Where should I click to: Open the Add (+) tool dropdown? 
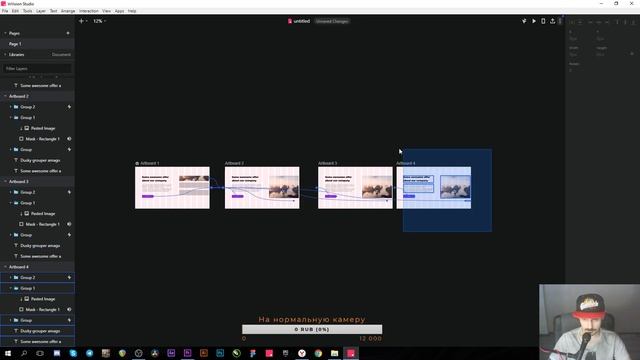click(x=83, y=21)
